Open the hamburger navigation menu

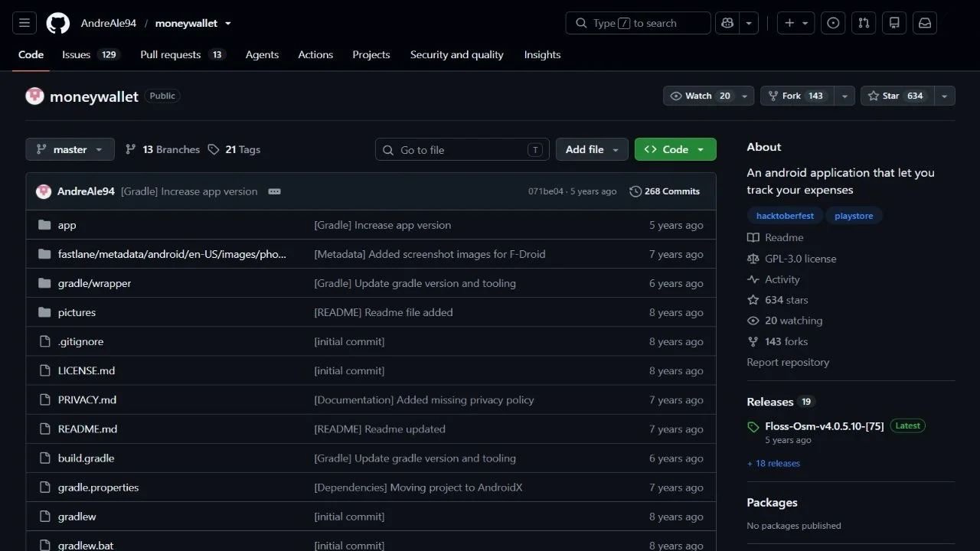click(24, 23)
